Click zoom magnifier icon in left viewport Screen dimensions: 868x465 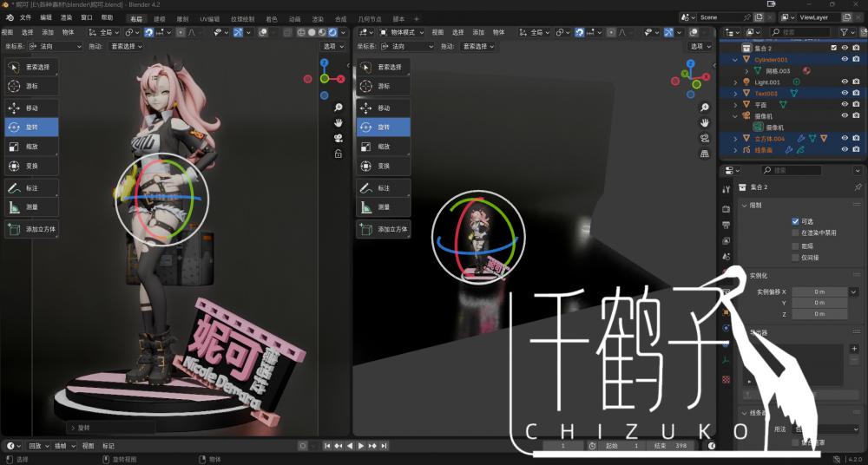pos(339,108)
